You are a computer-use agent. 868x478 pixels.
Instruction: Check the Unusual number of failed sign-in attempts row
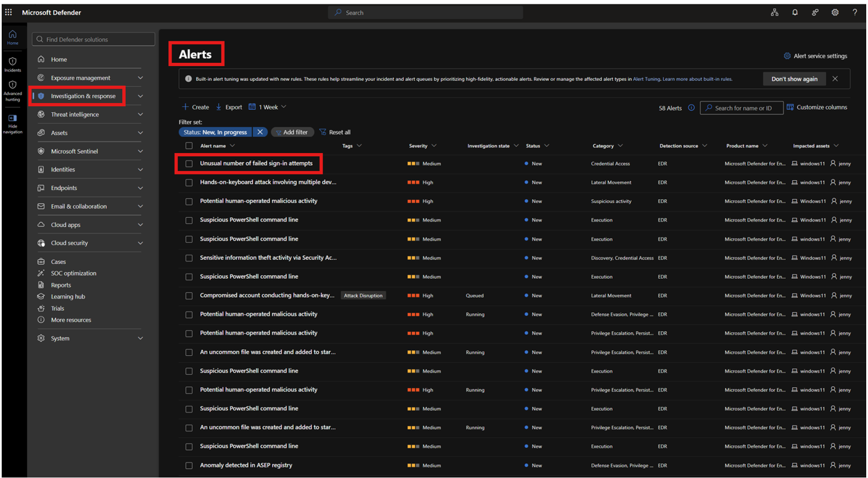[x=189, y=164]
